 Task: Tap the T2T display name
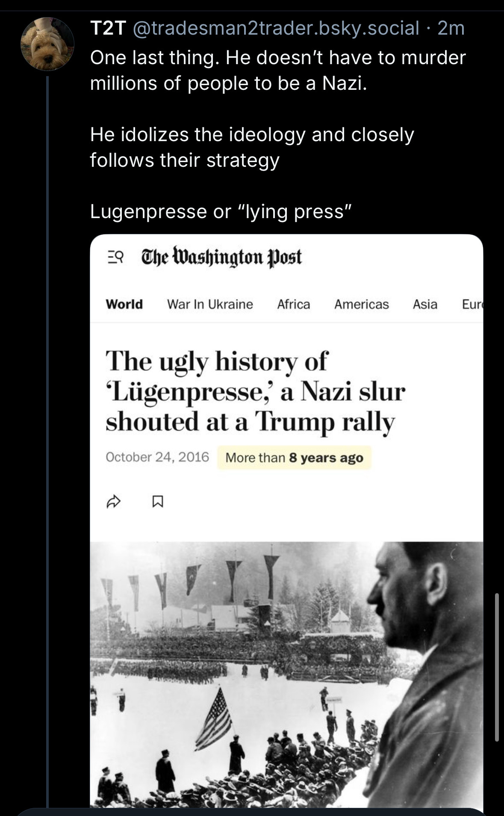point(108,28)
